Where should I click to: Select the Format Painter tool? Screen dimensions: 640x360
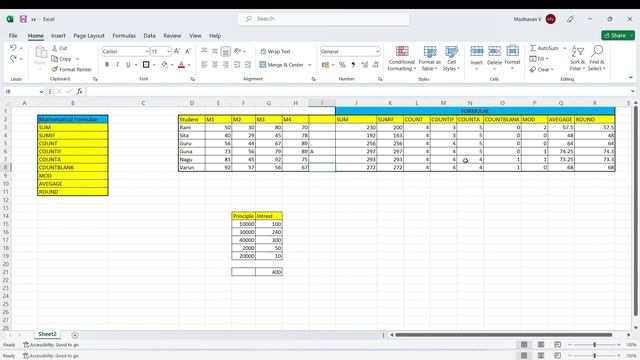coord(71,69)
